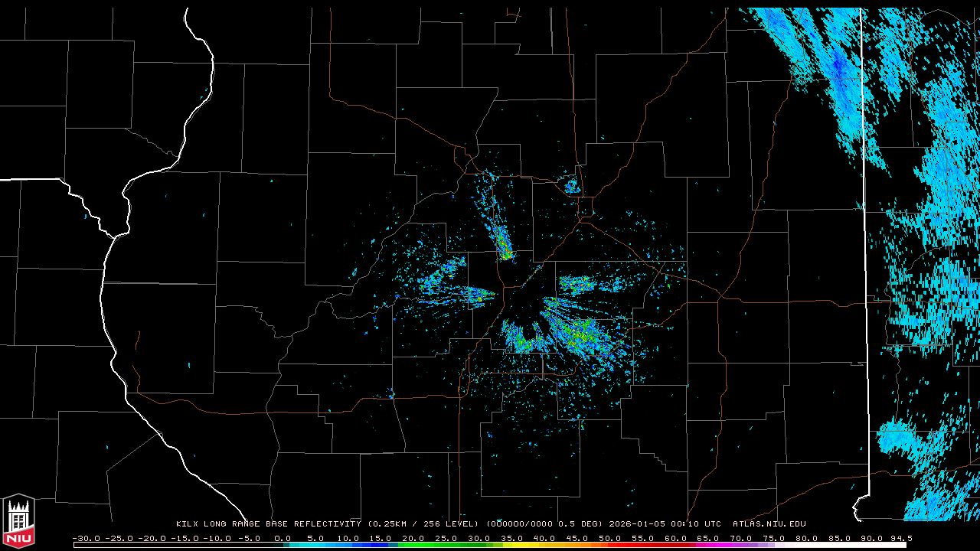The image size is (980, 551).
Task: Click the reflectivity color scale bar
Action: 490,546
